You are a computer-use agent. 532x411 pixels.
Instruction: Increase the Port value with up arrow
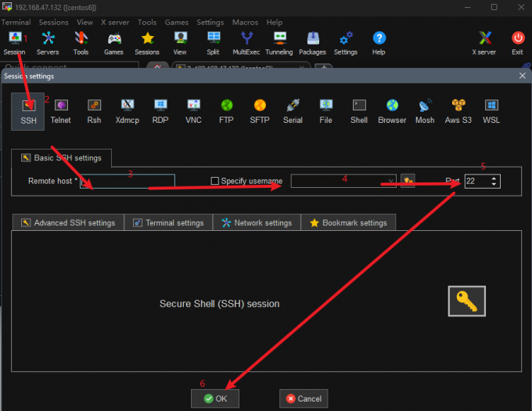tap(494, 178)
